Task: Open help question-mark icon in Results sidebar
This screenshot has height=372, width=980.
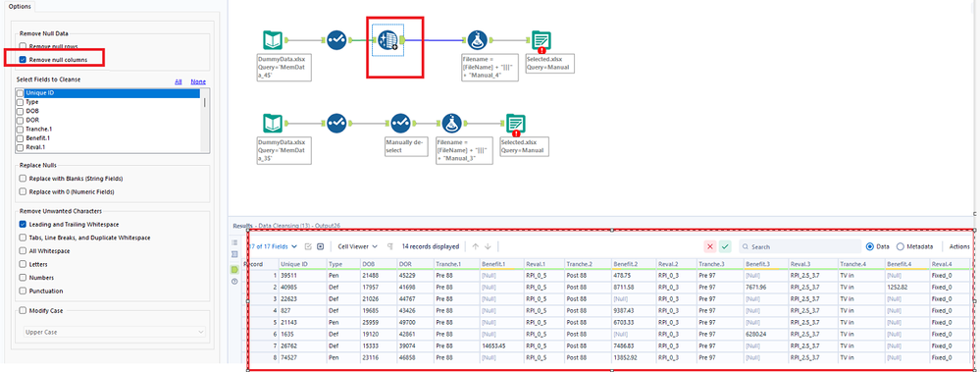Action: click(235, 282)
